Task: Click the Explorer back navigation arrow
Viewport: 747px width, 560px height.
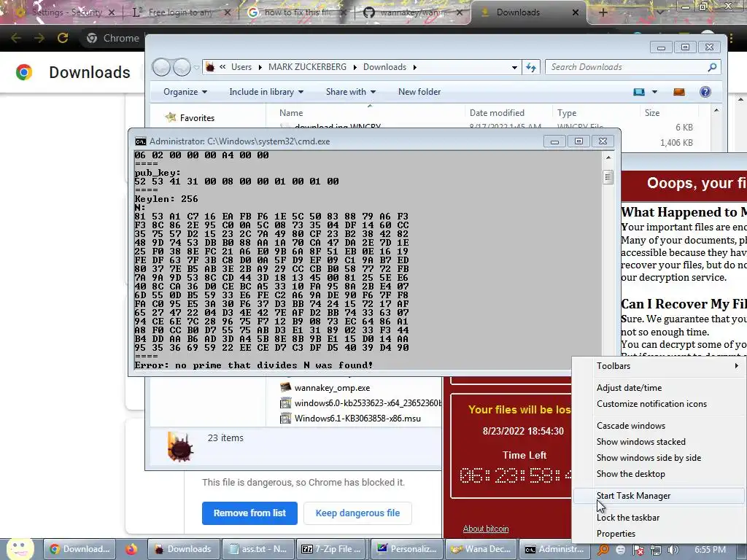Action: pyautogui.click(x=161, y=67)
